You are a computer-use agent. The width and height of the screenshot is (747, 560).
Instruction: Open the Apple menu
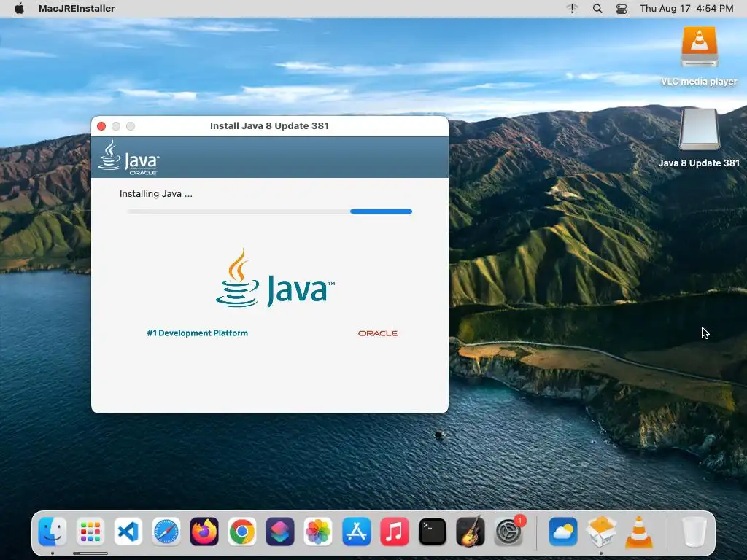[x=19, y=8]
